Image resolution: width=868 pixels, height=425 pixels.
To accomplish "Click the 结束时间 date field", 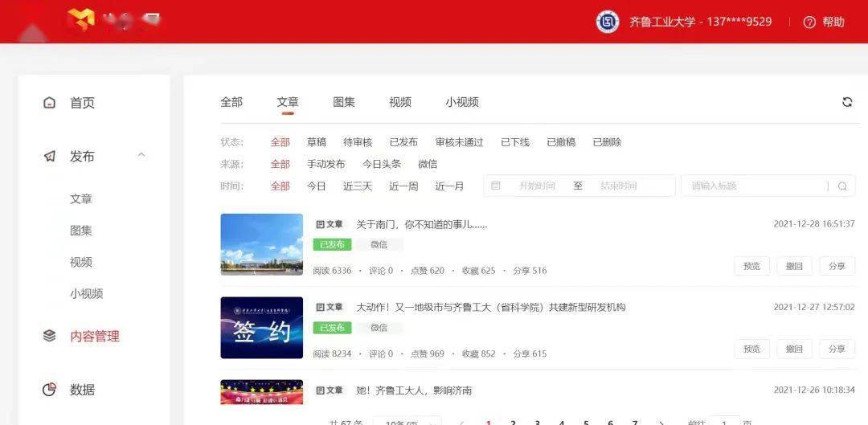I will coord(618,186).
